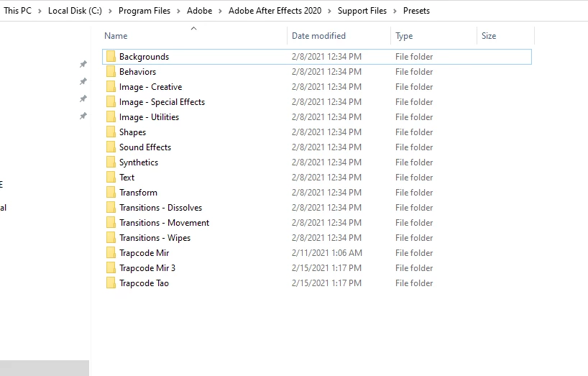Navigate to Adobe After Effects 2020 breadcrumb
Screen dimensions: 588x376
(x=275, y=11)
